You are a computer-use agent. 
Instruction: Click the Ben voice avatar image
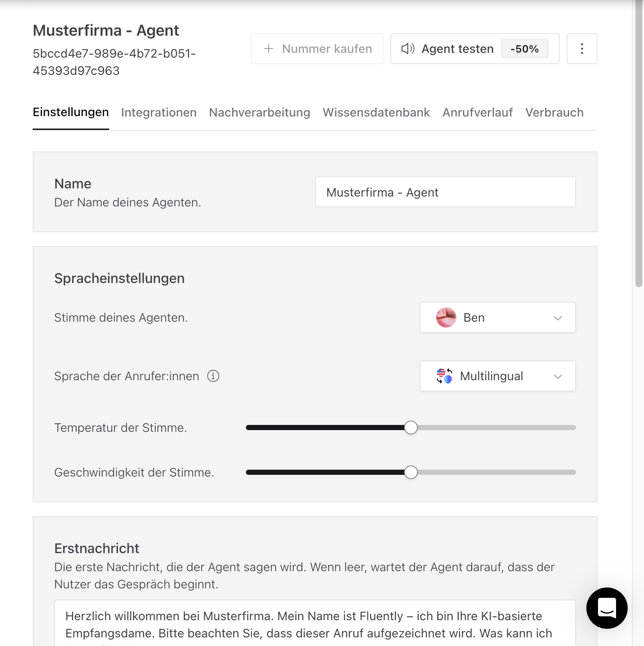(x=446, y=317)
